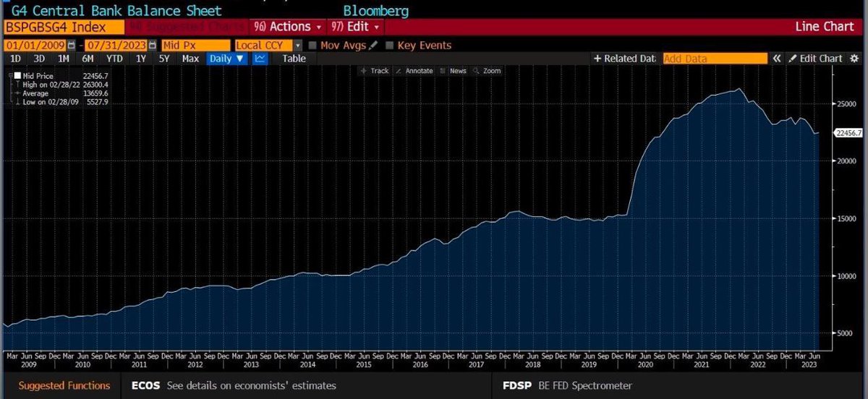Activate the Annotate tool

[x=414, y=71]
